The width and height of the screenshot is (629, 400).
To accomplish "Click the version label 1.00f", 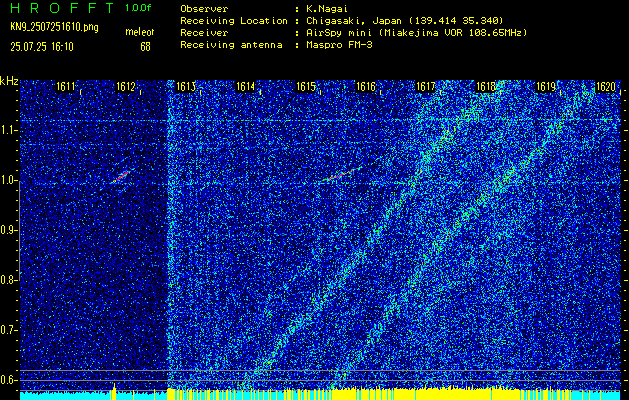I will 138,8.
